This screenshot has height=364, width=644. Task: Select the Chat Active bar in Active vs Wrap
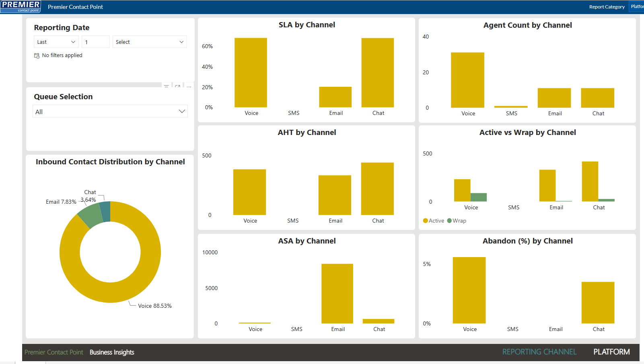click(590, 181)
